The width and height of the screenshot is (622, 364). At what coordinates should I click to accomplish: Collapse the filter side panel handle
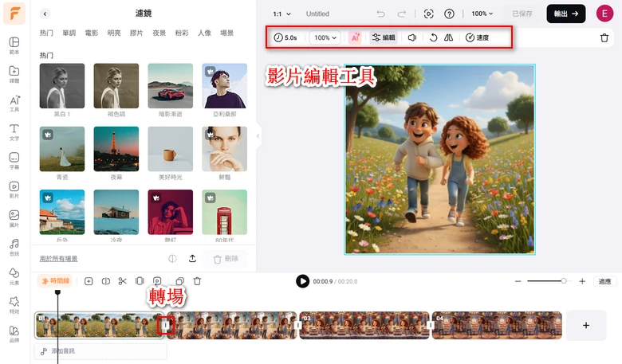[258, 136]
